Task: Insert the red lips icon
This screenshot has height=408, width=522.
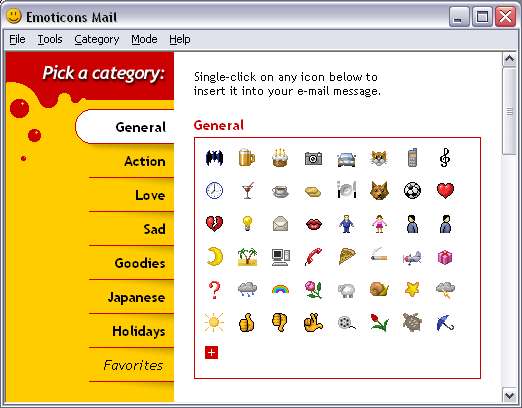Action: point(314,224)
